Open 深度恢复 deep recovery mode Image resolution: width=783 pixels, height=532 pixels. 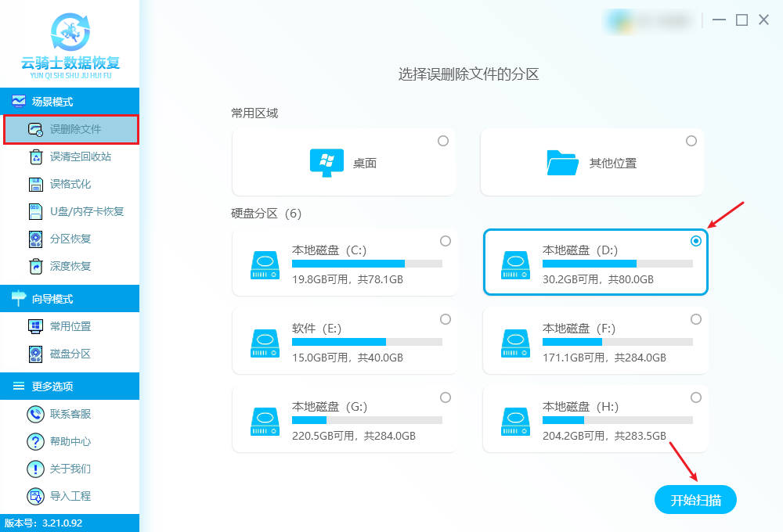pos(70,266)
